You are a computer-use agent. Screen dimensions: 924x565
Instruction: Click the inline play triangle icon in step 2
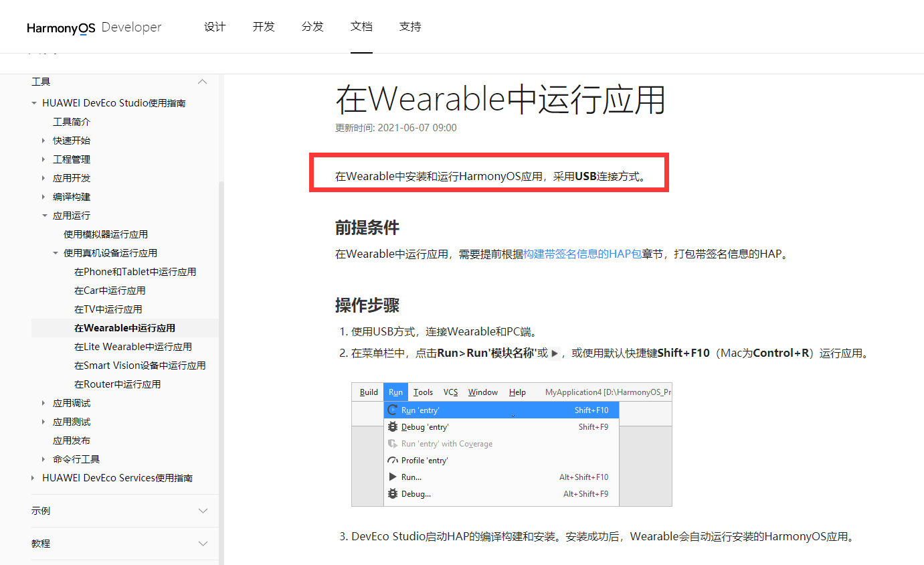tap(555, 353)
